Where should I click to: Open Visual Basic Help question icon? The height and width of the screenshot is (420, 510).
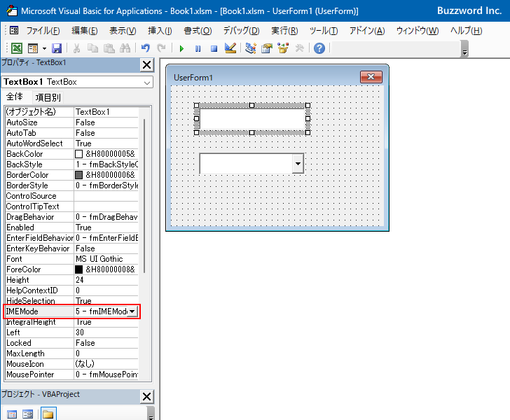[319, 48]
